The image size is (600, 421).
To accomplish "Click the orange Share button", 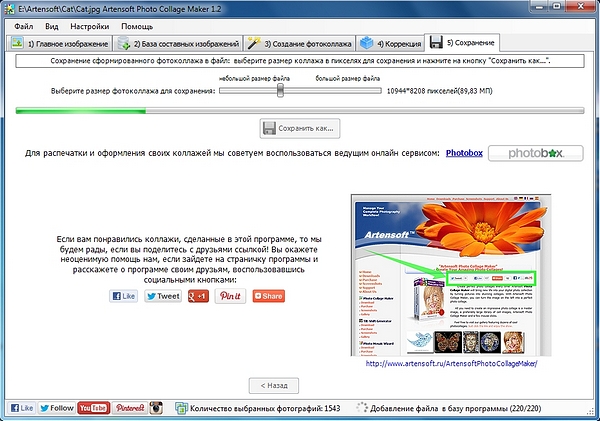I will (269, 296).
